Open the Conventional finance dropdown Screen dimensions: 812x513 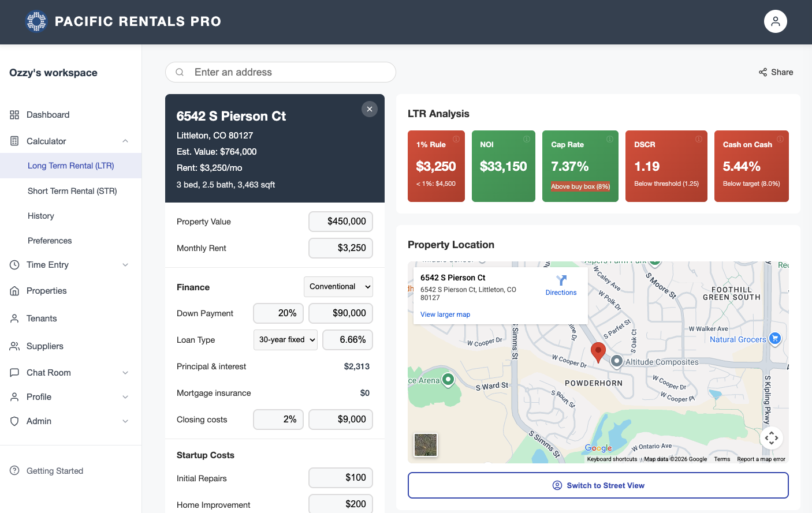(338, 287)
